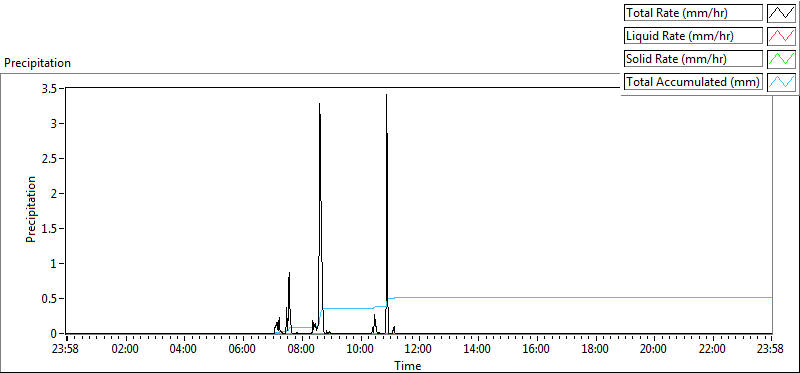Click the 3 y-axis tick label
The width and height of the screenshot is (800, 373).
click(x=55, y=123)
